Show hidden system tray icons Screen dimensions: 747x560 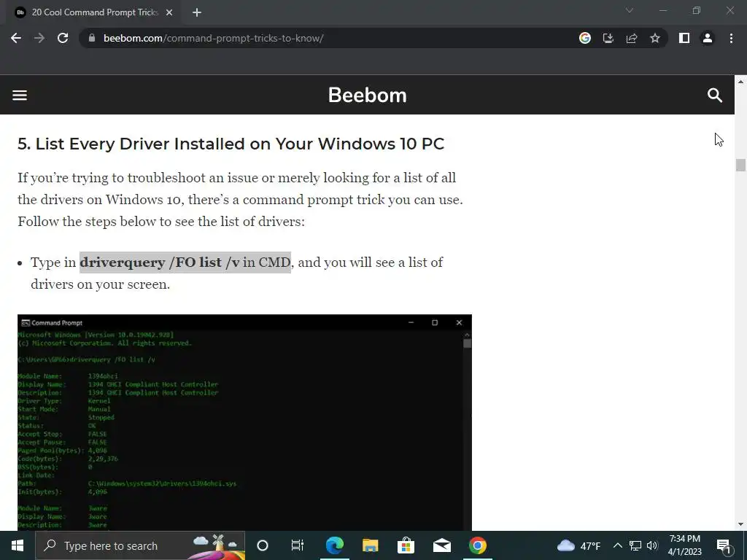[x=617, y=545]
